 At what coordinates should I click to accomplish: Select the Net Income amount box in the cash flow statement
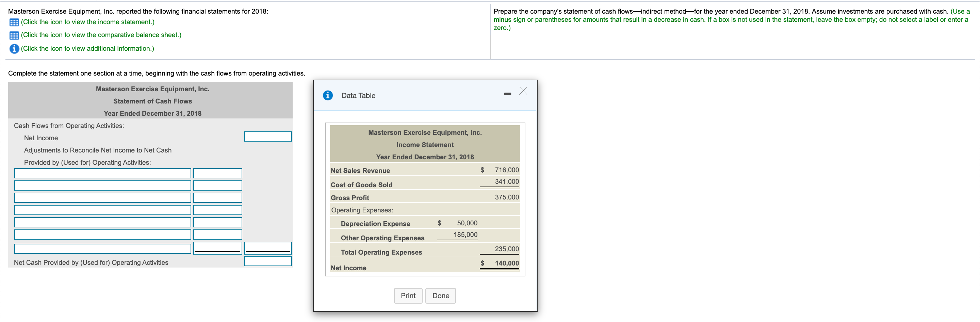268,136
